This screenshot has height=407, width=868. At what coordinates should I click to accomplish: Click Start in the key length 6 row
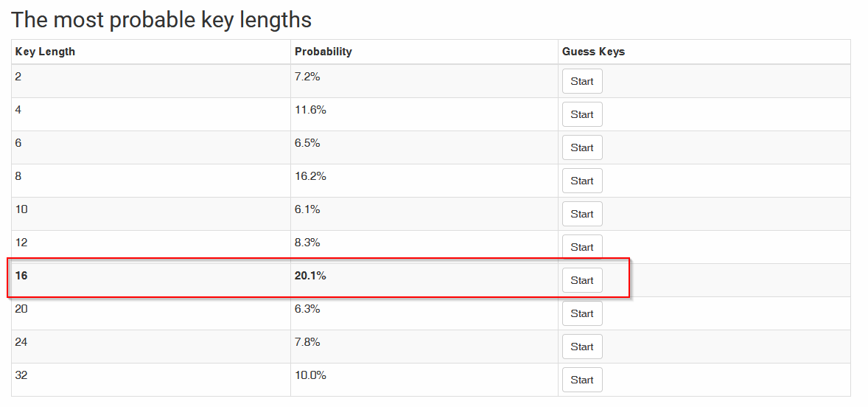coord(582,148)
